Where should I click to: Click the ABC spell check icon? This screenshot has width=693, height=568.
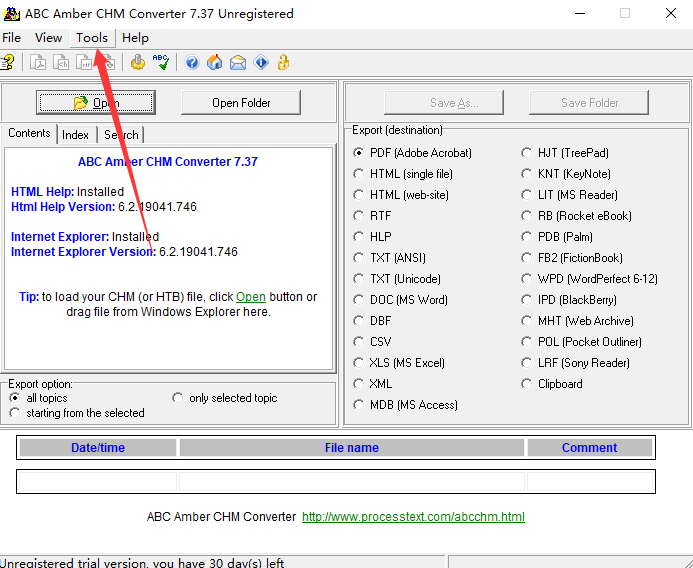point(160,62)
